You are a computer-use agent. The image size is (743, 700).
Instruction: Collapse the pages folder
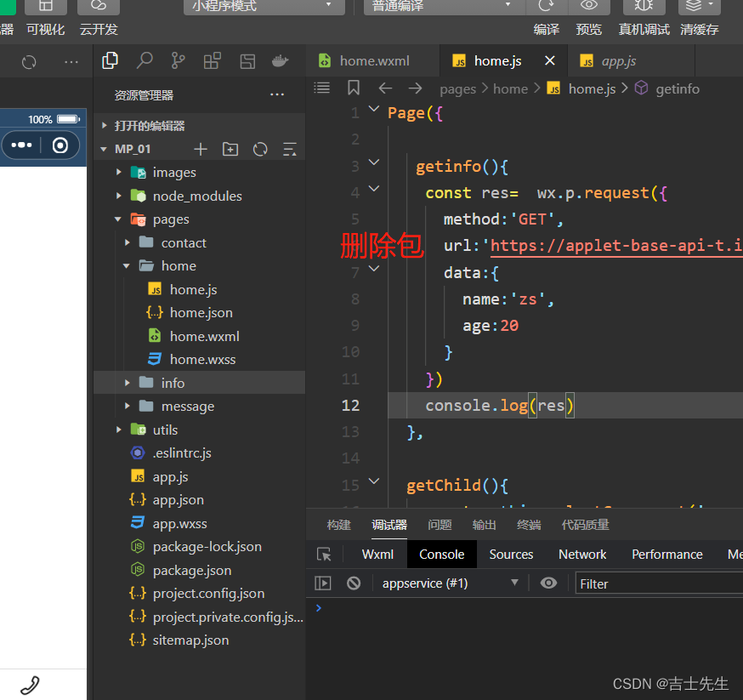118,219
